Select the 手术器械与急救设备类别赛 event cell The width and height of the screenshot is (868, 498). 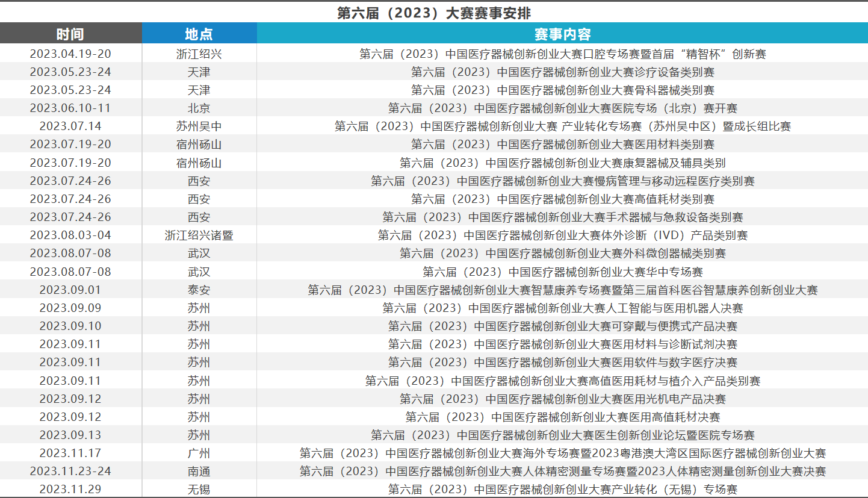point(562,217)
